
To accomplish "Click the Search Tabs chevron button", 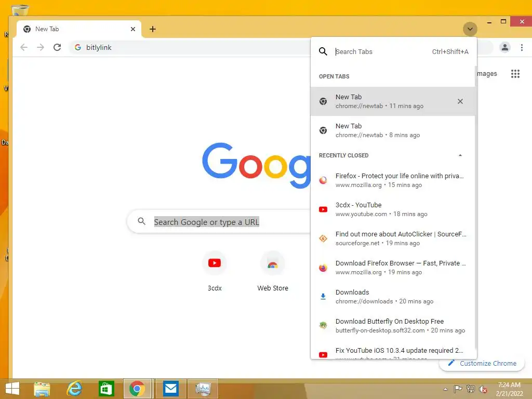I will [470, 29].
